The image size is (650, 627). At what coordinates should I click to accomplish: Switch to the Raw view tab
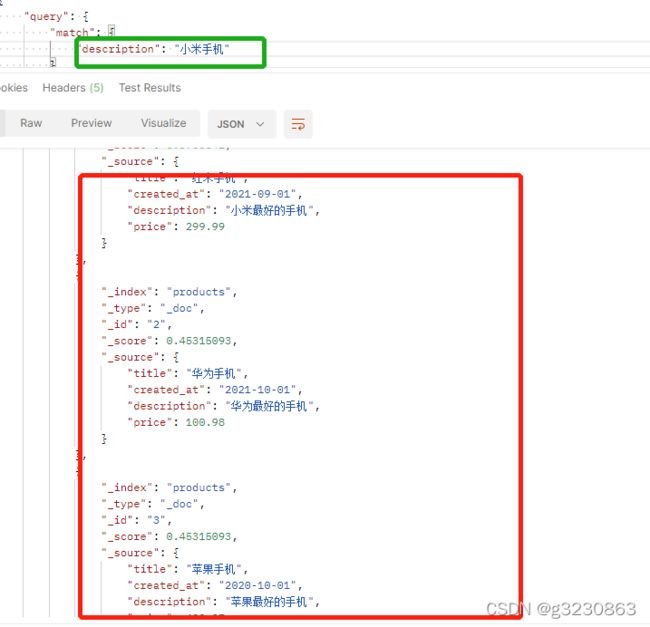(x=31, y=123)
